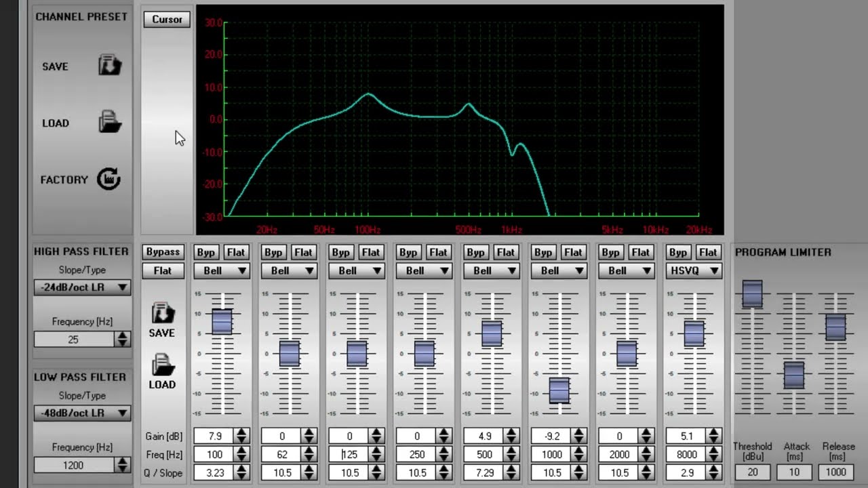Screen dimensions: 868x488
Task: Bypass the 62 Hz EQ band
Action: click(x=273, y=252)
